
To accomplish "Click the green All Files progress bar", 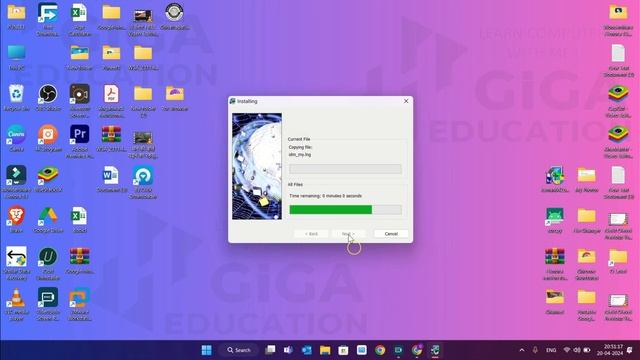I will (345, 210).
